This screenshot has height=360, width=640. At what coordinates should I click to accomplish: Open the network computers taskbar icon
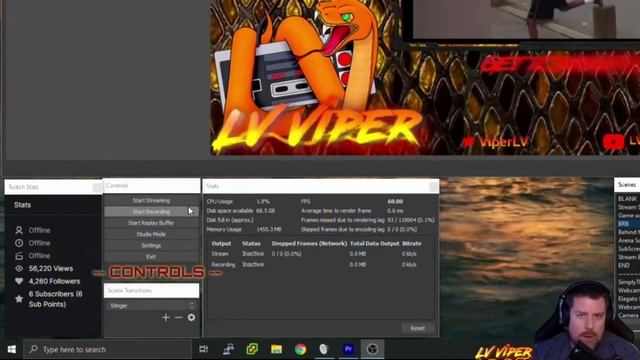(x=228, y=349)
